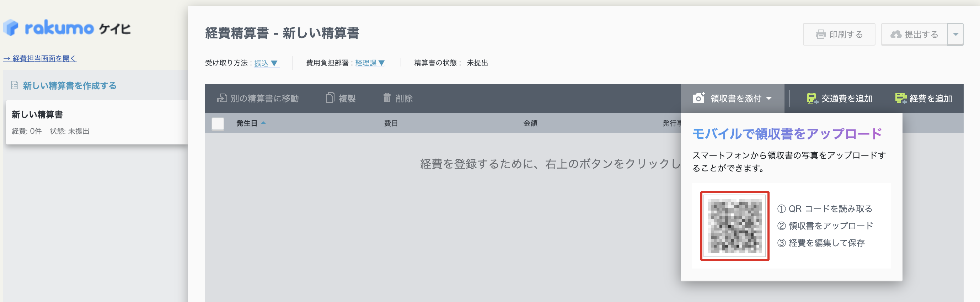The image size is (980, 302).
Task: Click 状態: 未提出 in the sidebar card
Action: click(x=70, y=131)
